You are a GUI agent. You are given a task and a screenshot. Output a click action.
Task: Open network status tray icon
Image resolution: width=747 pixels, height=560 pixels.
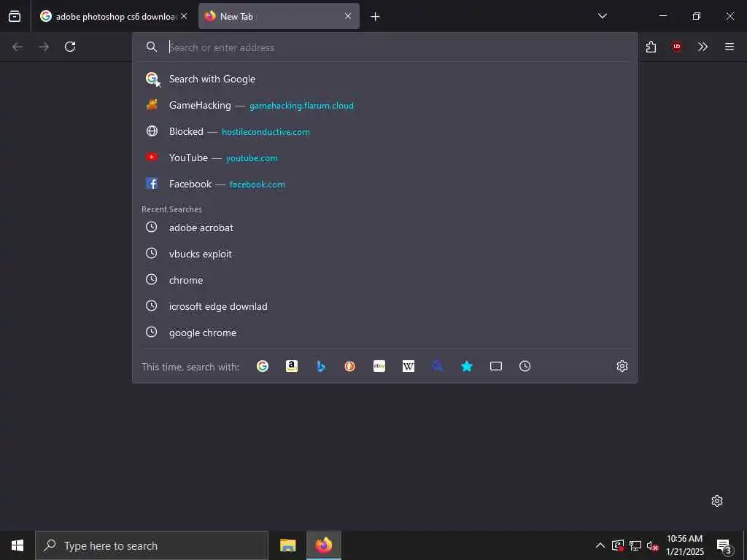[x=635, y=545]
